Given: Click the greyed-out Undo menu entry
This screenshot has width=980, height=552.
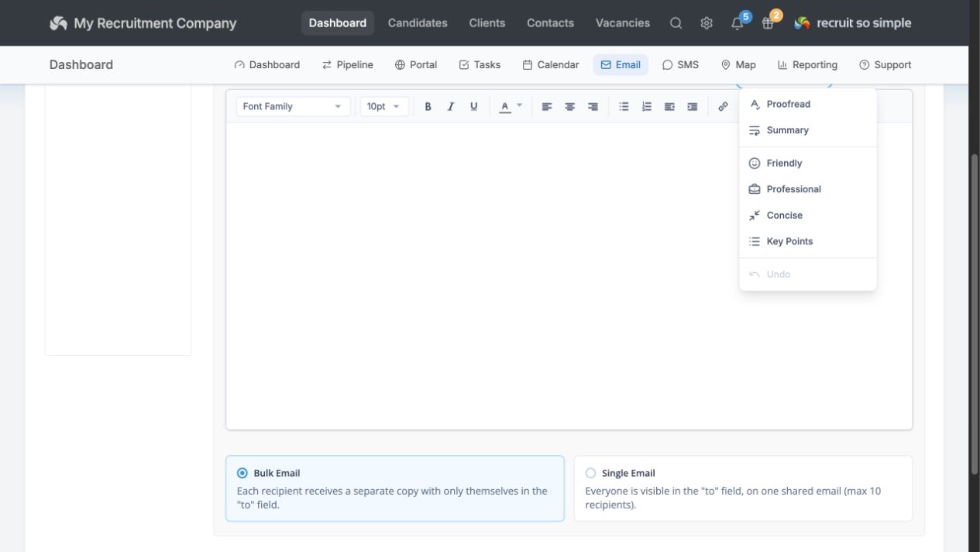Looking at the screenshot, I should pyautogui.click(x=808, y=274).
